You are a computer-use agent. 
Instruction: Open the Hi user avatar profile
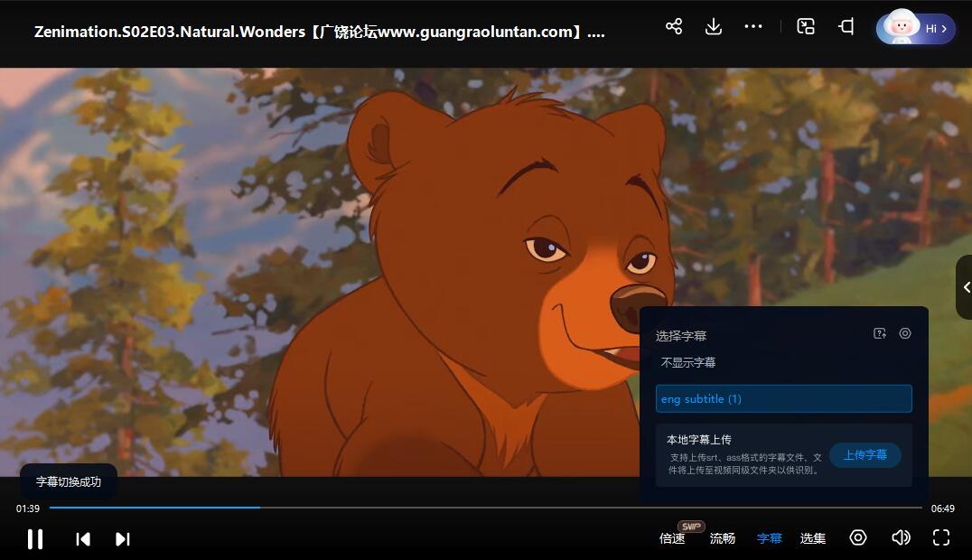[x=916, y=28]
